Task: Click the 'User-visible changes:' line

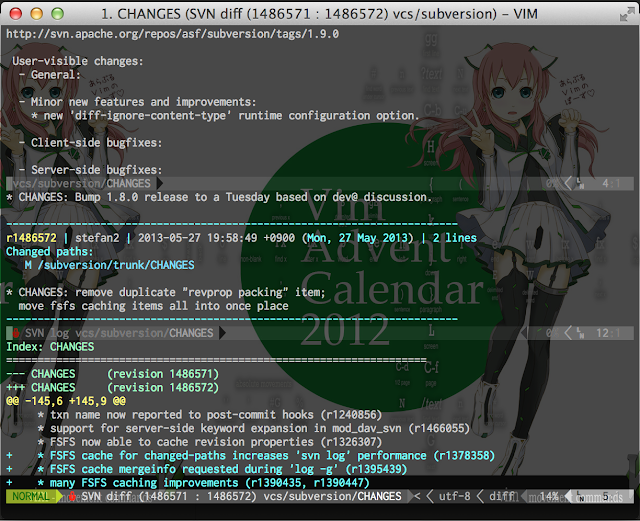Action: point(78,61)
